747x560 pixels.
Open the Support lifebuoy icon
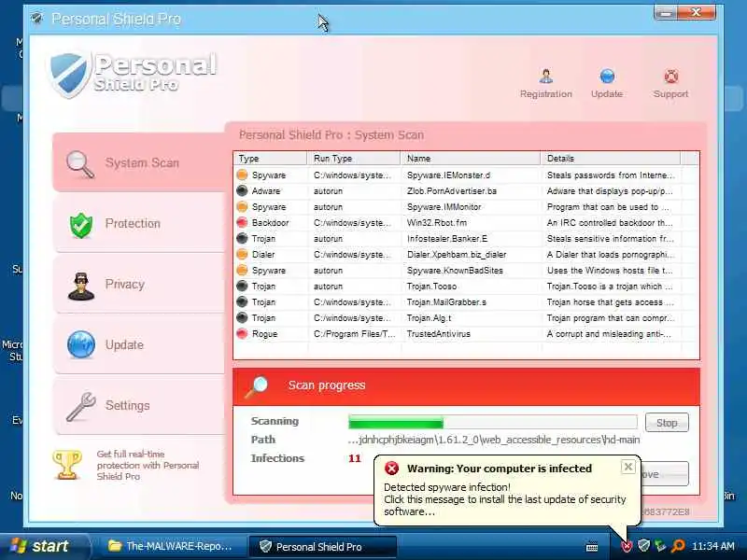click(670, 77)
